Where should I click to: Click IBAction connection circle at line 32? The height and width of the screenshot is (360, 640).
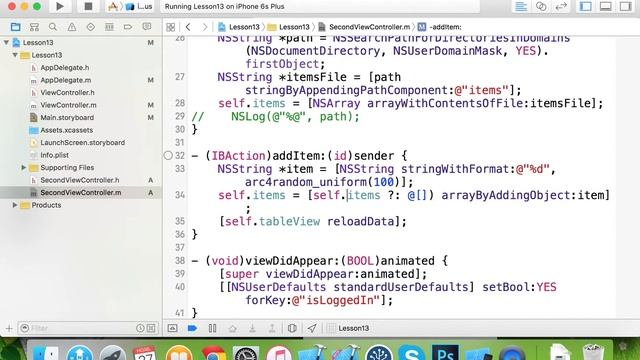(x=168, y=156)
